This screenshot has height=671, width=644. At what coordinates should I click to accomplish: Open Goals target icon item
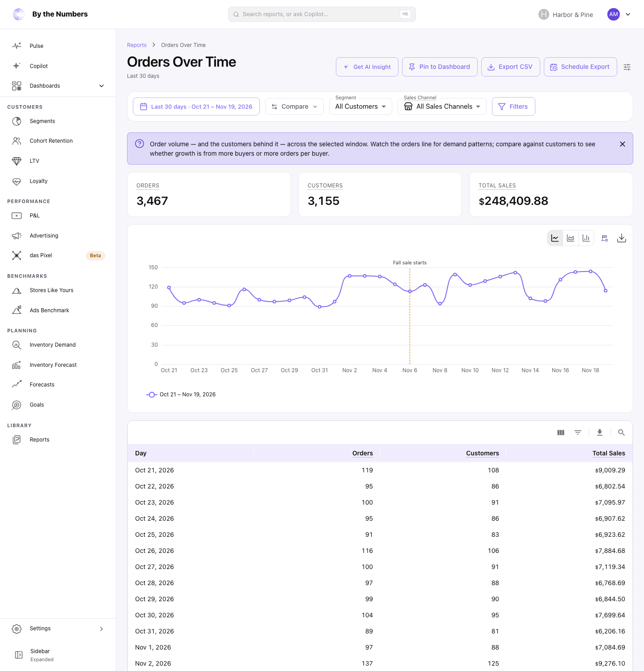coord(58,405)
